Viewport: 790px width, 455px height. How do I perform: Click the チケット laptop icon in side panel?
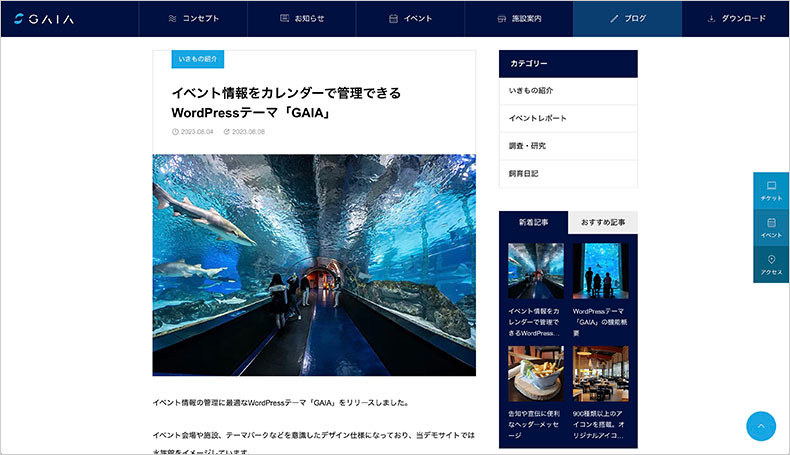[x=771, y=185]
